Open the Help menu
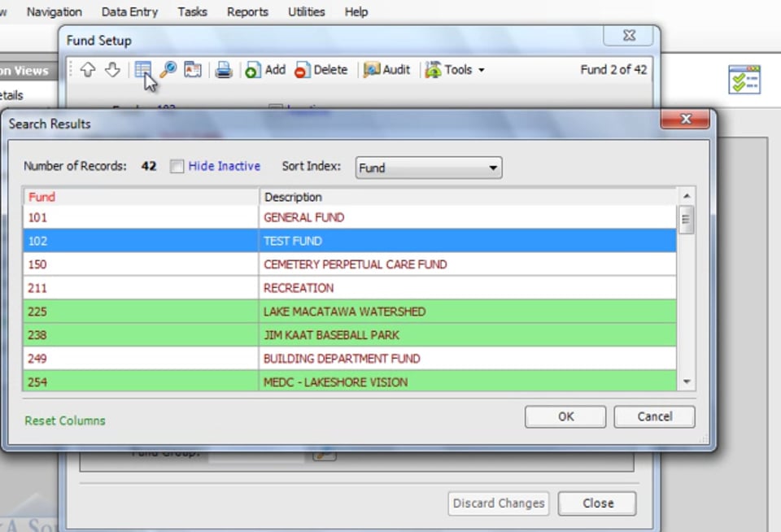 (x=356, y=11)
